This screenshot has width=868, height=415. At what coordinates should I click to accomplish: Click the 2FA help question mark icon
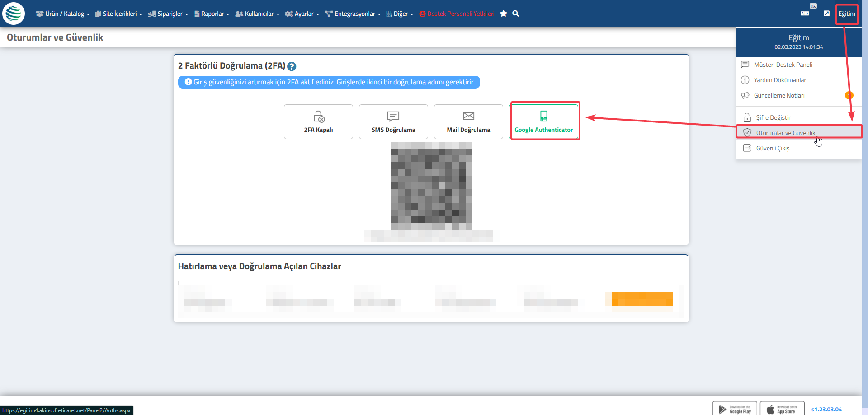tap(292, 66)
